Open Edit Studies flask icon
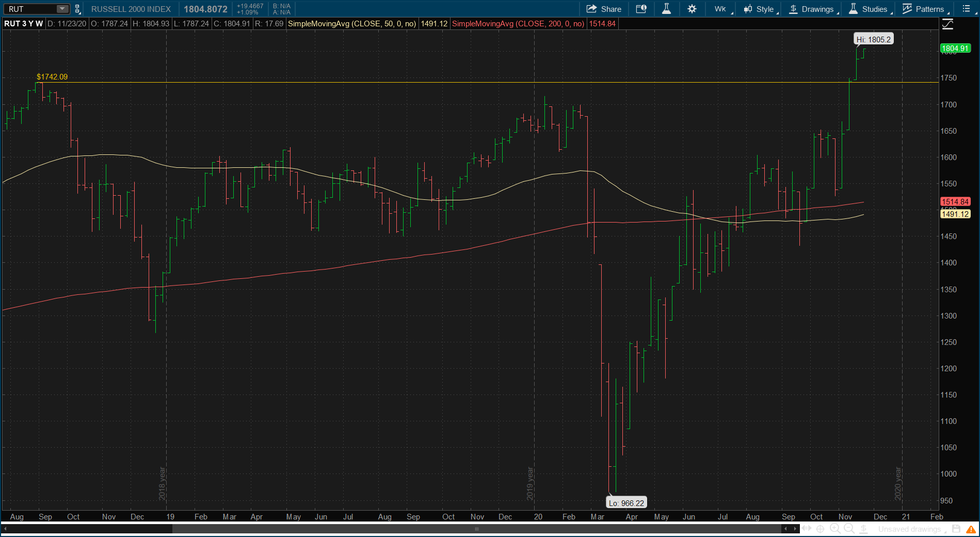The width and height of the screenshot is (980, 537). click(667, 9)
